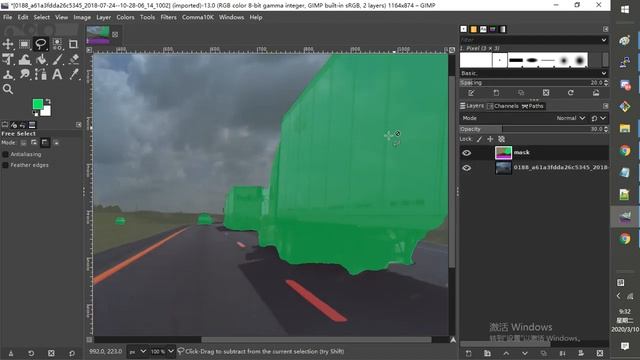Open the px unit dropdown
The image size is (640, 360).
click(137, 351)
